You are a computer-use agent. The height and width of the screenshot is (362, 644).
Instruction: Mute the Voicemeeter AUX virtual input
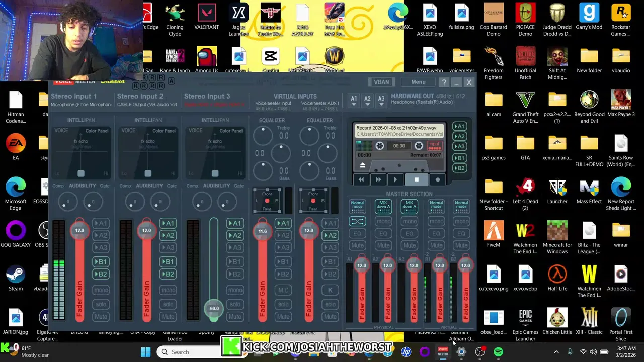330,317
